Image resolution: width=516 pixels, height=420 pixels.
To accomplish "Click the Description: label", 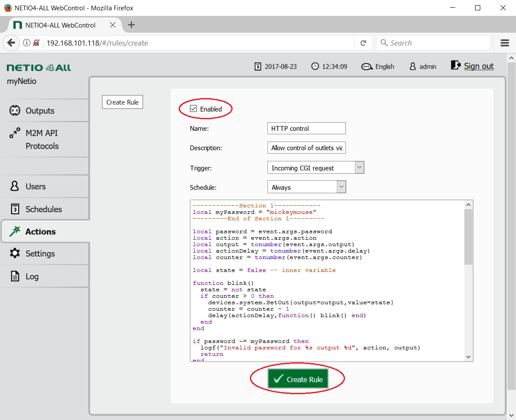I will pos(206,148).
